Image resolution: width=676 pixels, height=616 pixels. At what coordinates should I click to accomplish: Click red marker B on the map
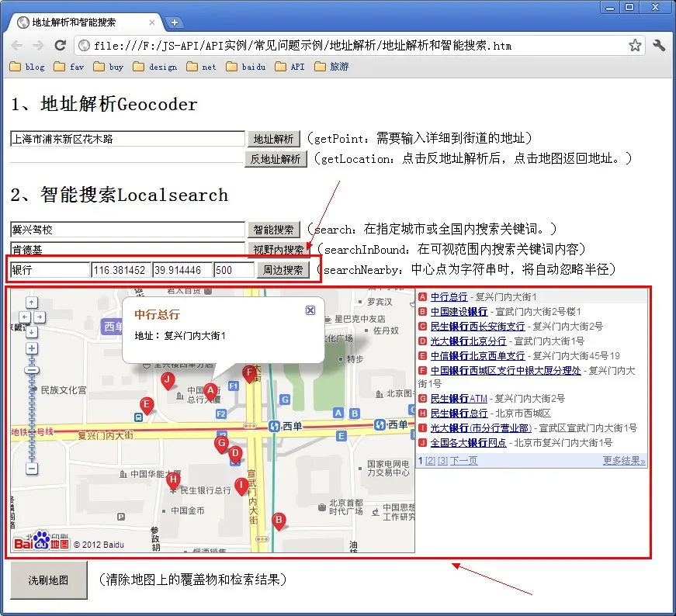coord(279,521)
